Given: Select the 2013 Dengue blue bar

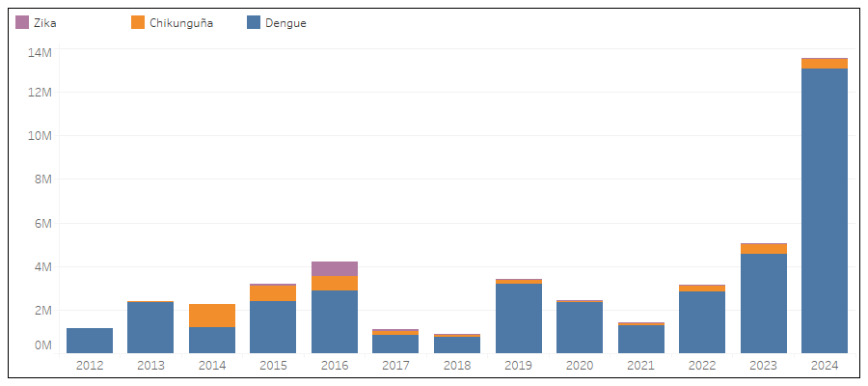Looking at the screenshot, I should click(x=150, y=328).
